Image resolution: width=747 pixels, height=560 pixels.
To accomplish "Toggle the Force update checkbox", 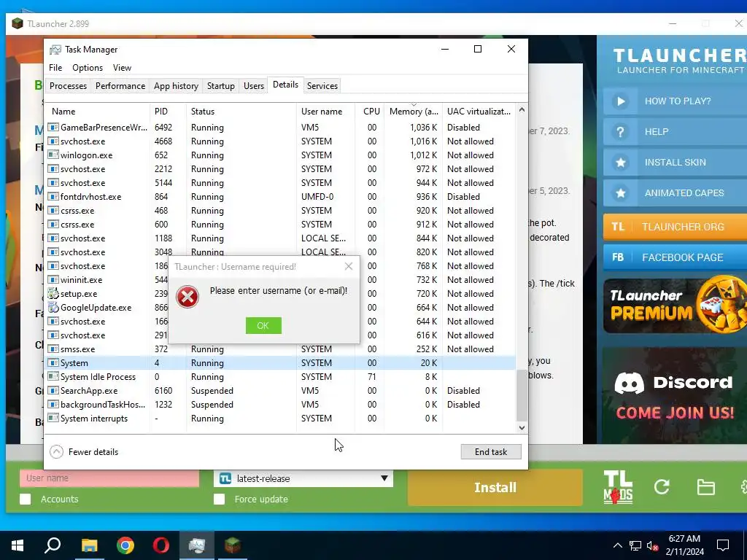I will point(219,499).
